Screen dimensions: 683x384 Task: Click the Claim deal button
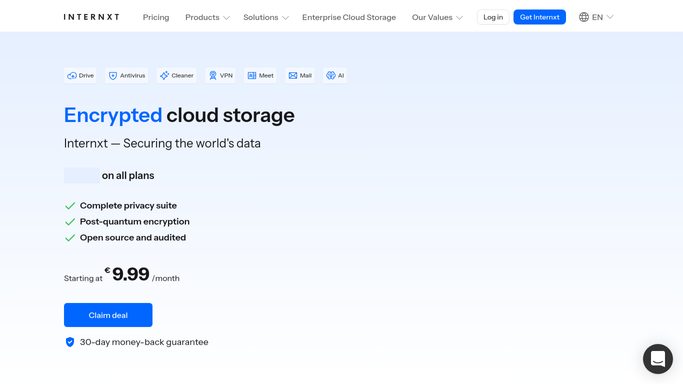tap(108, 315)
